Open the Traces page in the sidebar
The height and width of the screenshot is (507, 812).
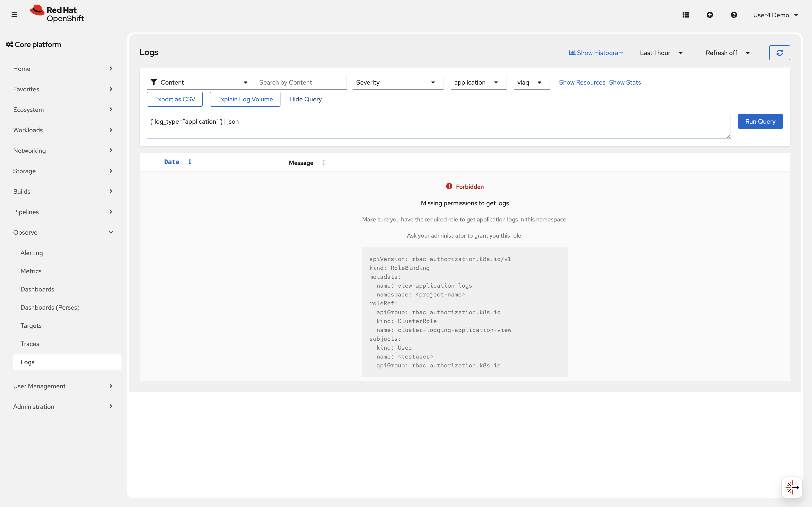[x=30, y=343]
